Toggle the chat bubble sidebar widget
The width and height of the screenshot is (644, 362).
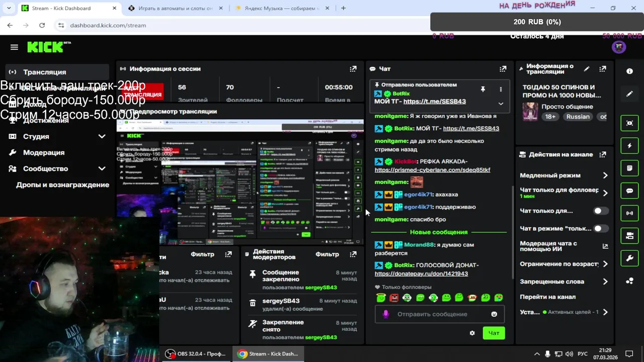[629, 191]
